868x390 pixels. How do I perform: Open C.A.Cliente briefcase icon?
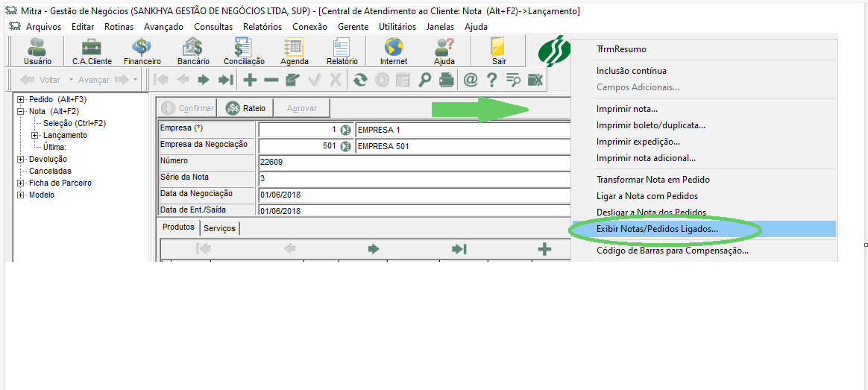pyautogui.click(x=92, y=51)
